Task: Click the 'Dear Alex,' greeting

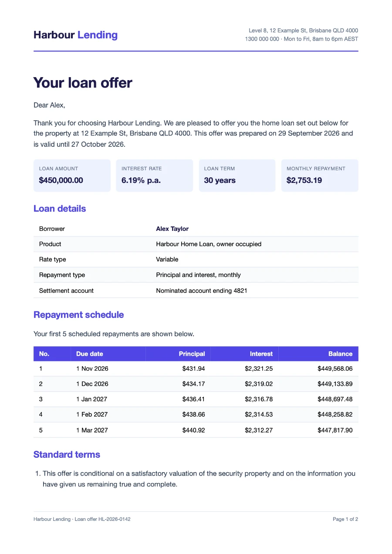Action: click(x=49, y=105)
